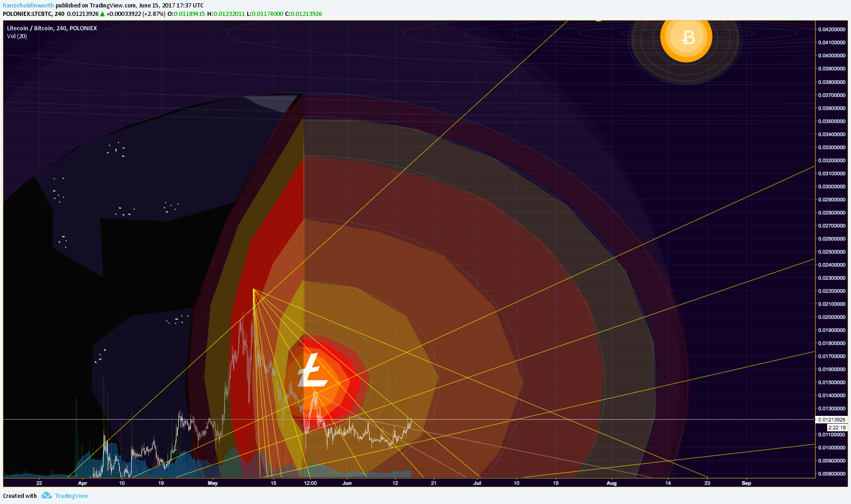
Task: Click the high value H:0.01232011
Action: (226, 14)
